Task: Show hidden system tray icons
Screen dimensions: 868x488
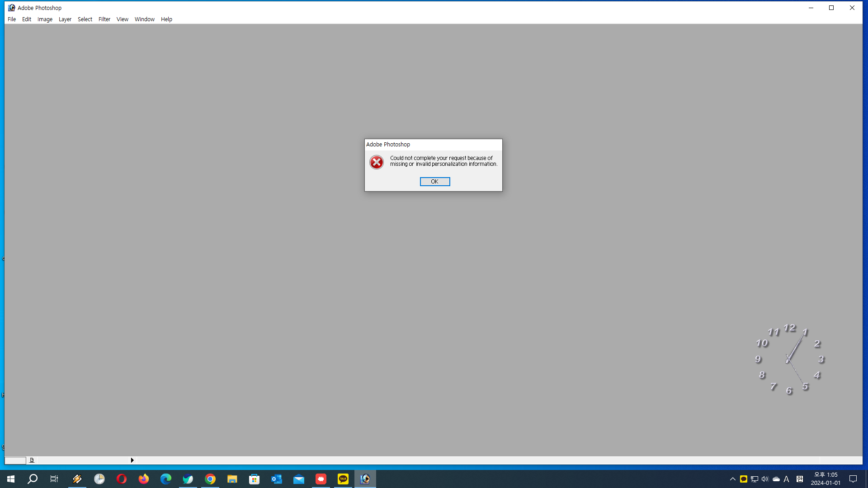Action: [733, 479]
